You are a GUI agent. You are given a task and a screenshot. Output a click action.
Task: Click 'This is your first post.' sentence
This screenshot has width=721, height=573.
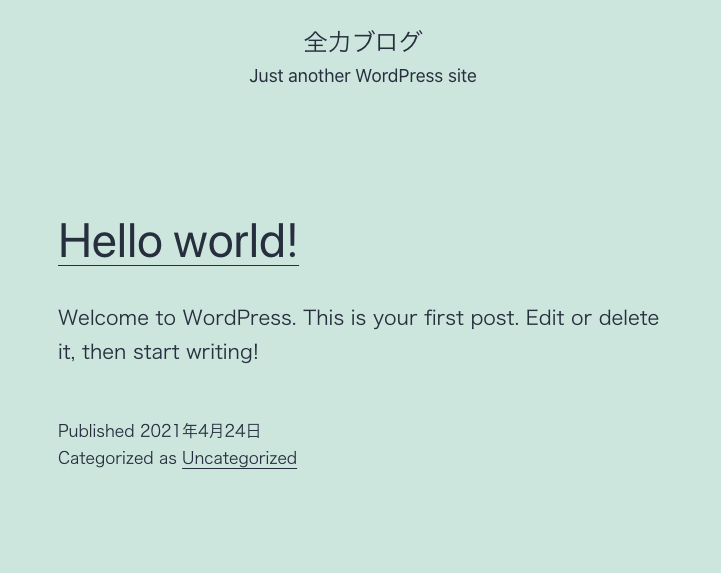411,318
